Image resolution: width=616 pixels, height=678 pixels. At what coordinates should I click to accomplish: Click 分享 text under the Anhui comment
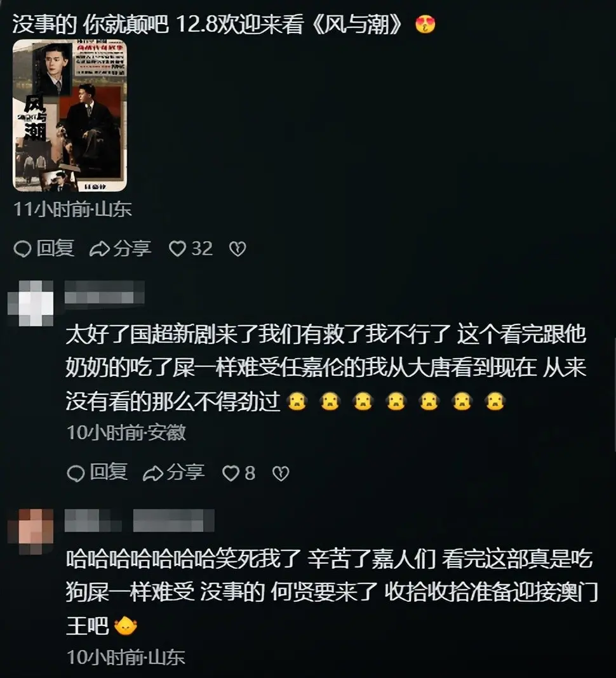click(x=185, y=472)
